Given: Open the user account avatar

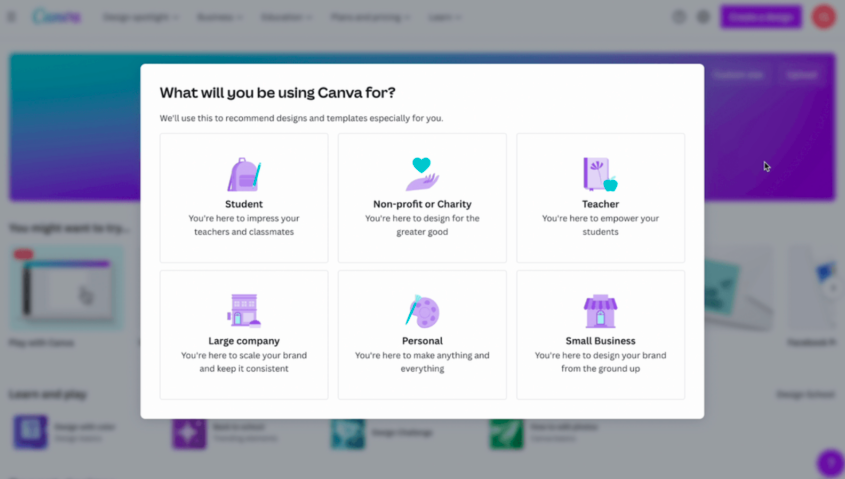Looking at the screenshot, I should point(823,17).
